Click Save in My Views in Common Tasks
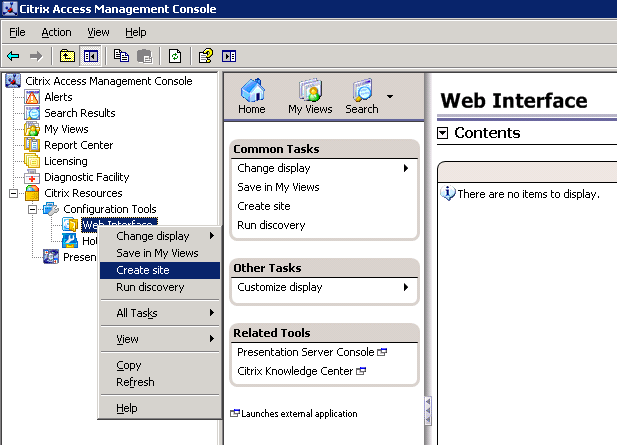This screenshot has height=445, width=617. click(x=278, y=187)
